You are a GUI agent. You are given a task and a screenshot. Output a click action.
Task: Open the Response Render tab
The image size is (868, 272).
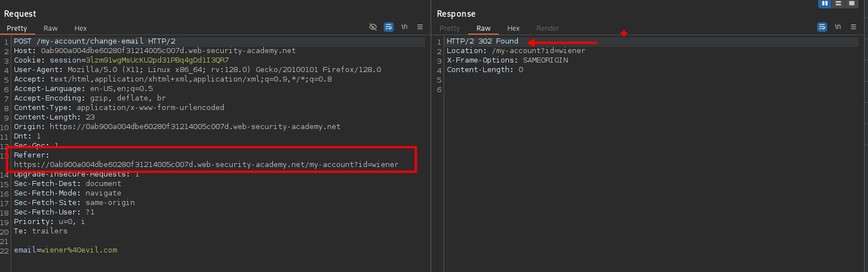coord(548,28)
